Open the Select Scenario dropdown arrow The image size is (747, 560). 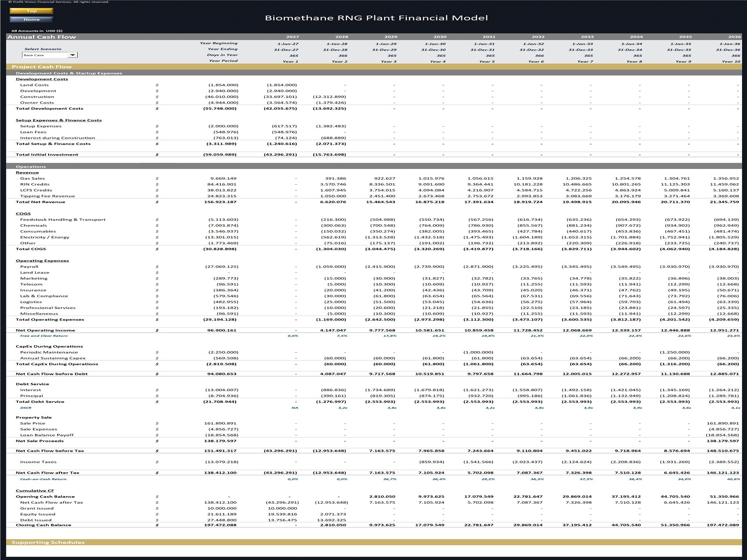[x=73, y=55]
